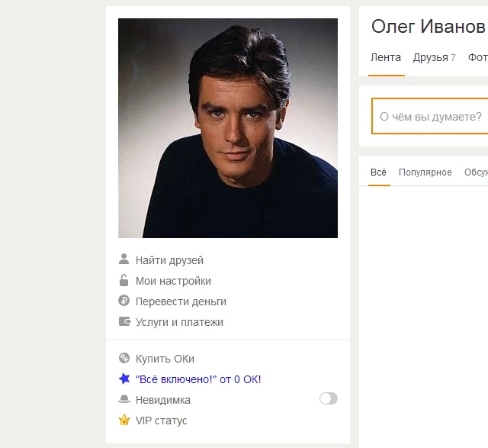Open the Друзья 7 tab
The width and height of the screenshot is (488, 448).
434,58
